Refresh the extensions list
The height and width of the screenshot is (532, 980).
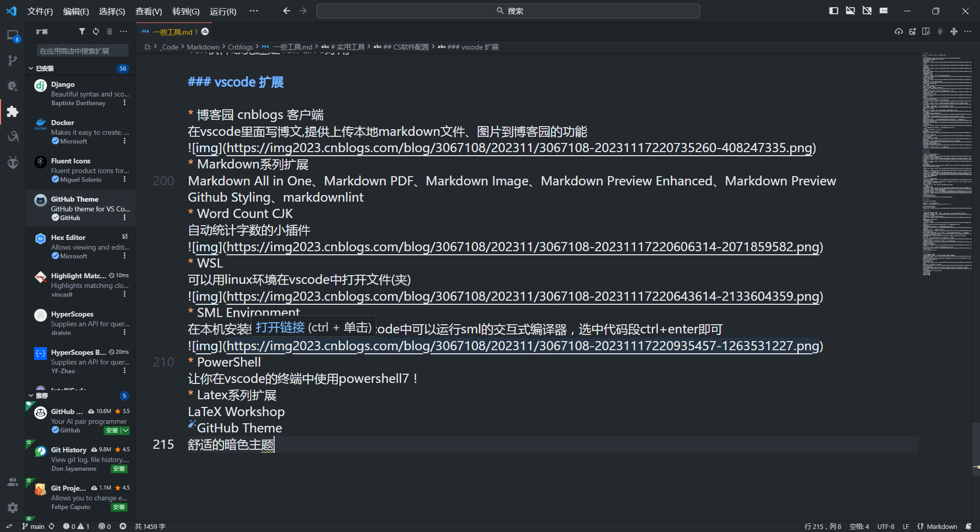click(95, 32)
